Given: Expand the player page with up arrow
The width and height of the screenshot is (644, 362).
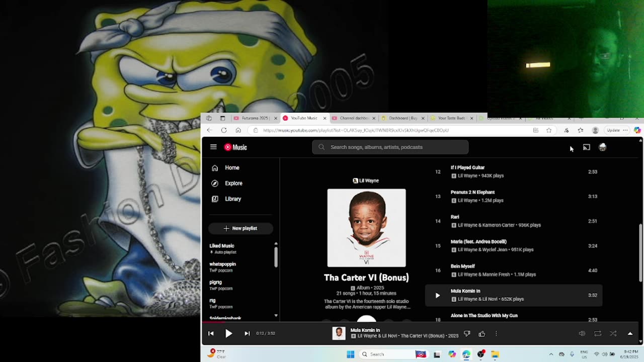Looking at the screenshot, I should point(630,333).
